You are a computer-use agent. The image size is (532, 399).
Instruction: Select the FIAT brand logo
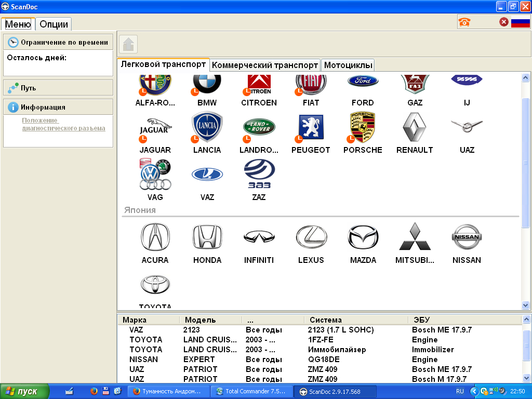point(311,85)
